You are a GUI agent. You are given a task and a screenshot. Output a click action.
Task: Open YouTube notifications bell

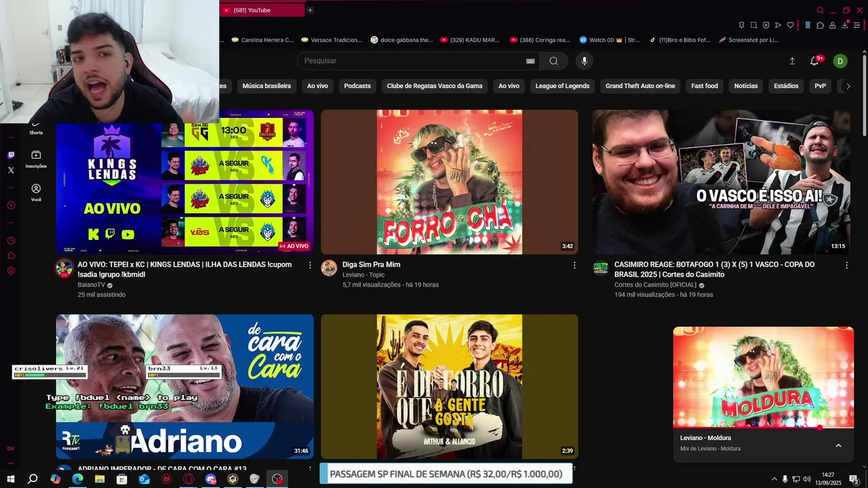click(x=814, y=61)
